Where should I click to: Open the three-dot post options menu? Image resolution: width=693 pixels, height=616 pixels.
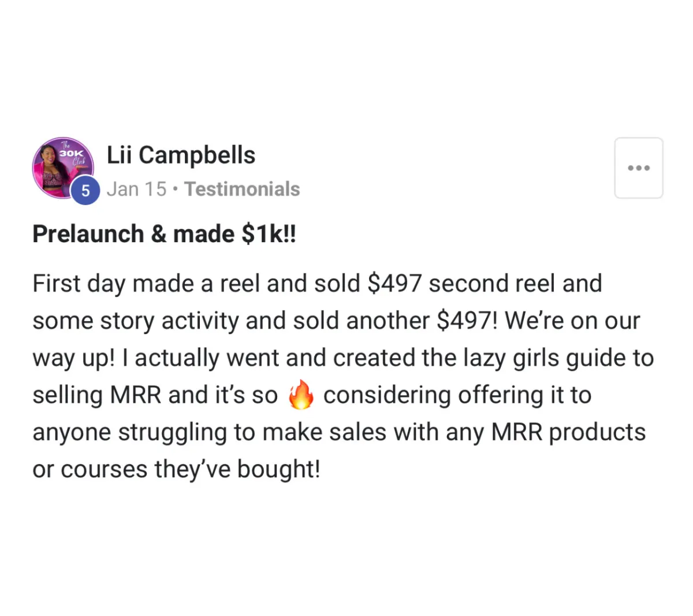click(x=639, y=168)
